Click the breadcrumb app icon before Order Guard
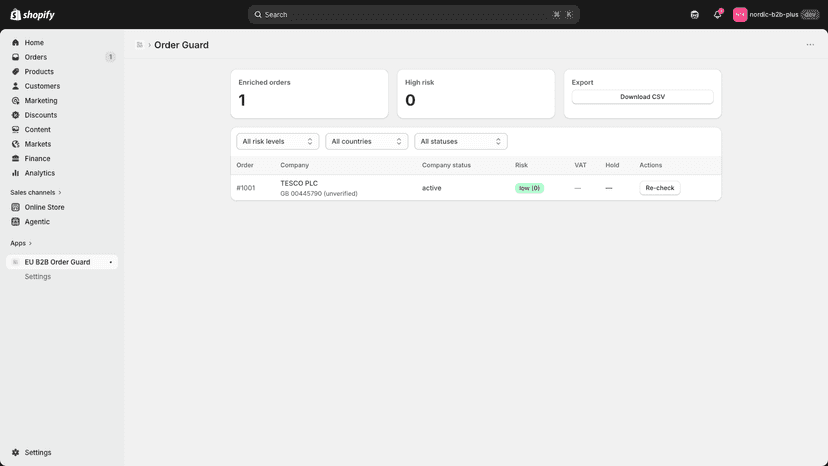This screenshot has height=466, width=828. coord(139,45)
